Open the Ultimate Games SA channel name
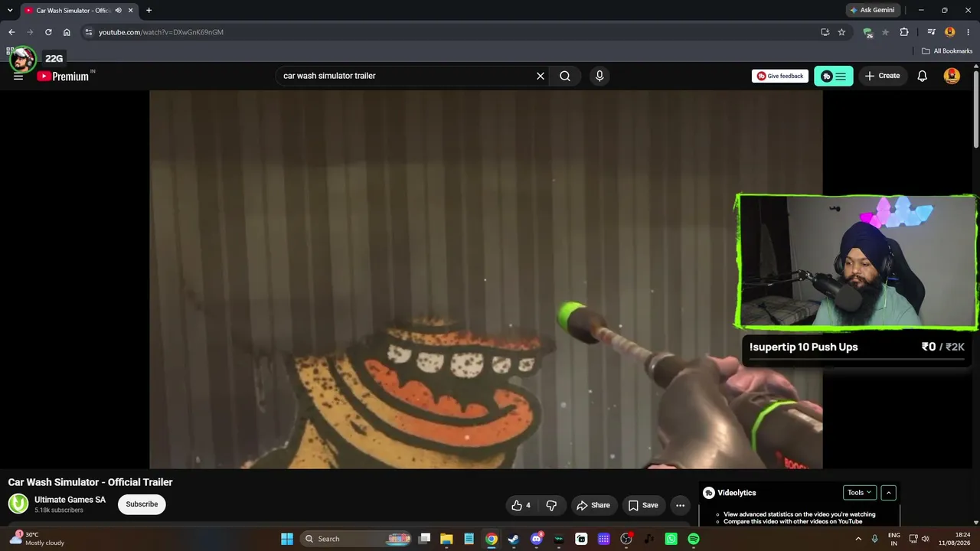Screen dimensions: 980x551 click(x=70, y=500)
